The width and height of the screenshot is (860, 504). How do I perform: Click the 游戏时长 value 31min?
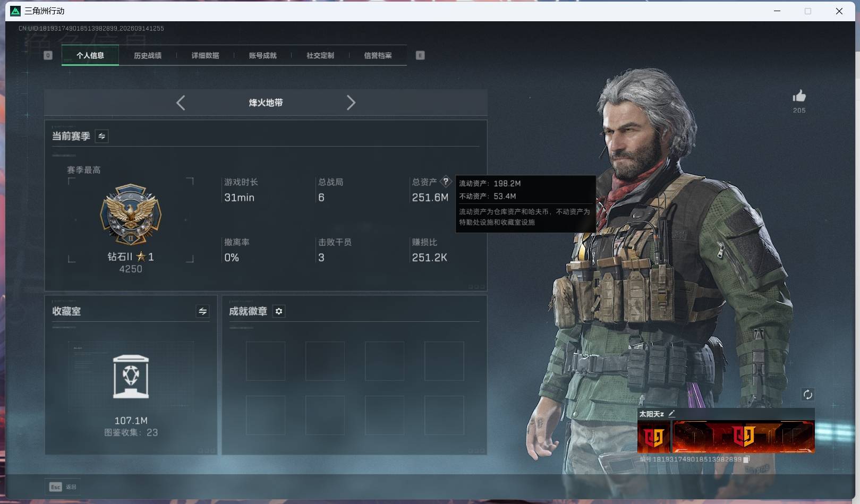point(239,198)
